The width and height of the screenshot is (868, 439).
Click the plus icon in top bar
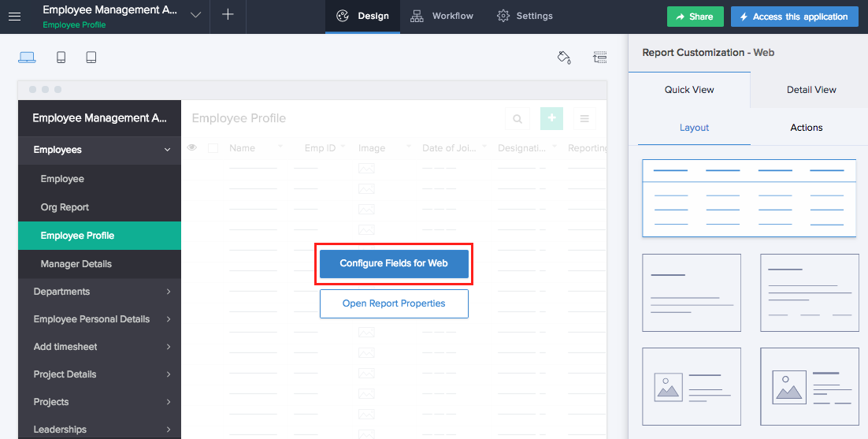tap(228, 15)
